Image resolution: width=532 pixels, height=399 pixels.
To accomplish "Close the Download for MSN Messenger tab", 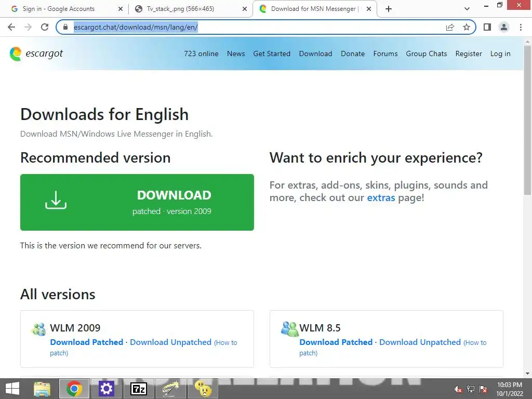I will pos(369,9).
